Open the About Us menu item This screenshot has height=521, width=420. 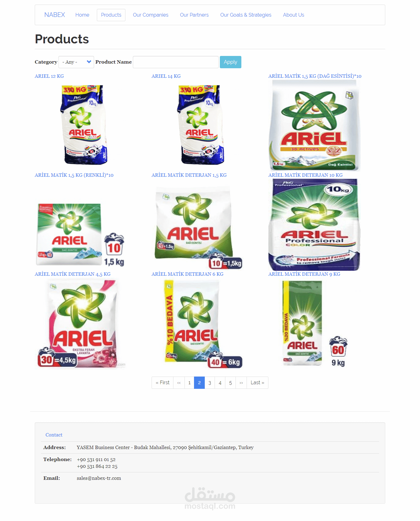pos(293,15)
